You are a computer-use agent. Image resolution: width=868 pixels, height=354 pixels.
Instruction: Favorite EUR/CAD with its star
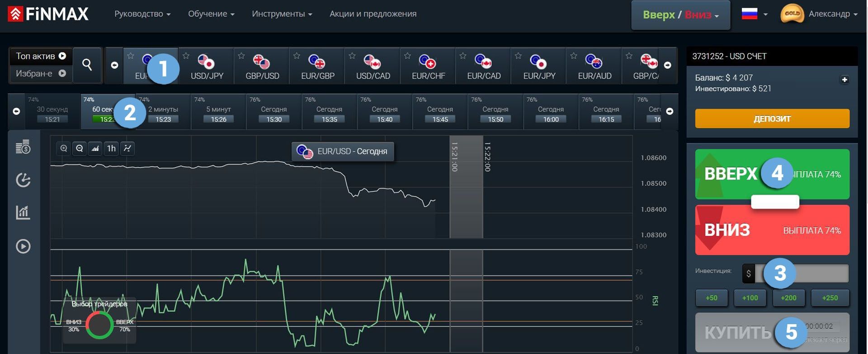tap(463, 56)
